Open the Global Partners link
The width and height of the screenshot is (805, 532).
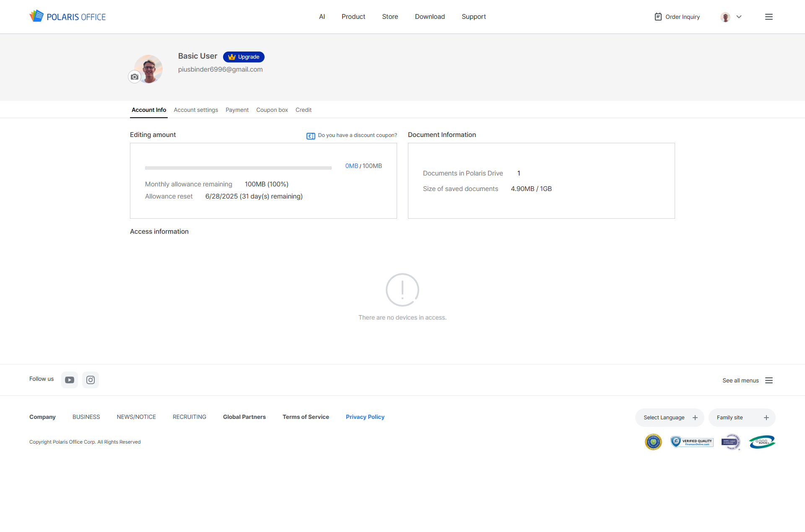coord(244,417)
